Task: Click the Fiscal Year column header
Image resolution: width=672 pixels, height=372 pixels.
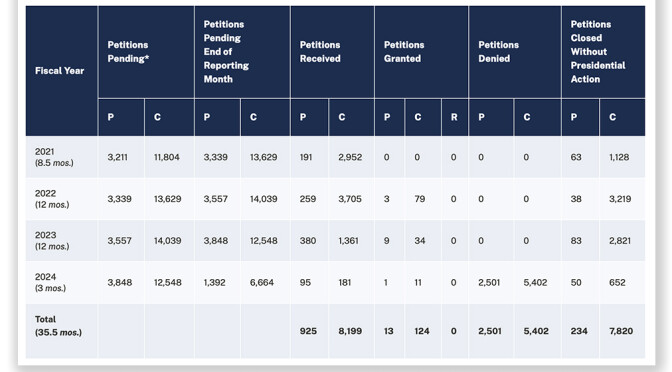Action: [61, 71]
